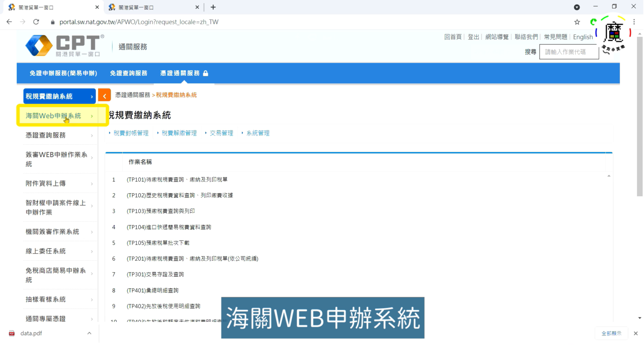This screenshot has width=644, height=345.
Task: Click the CPT portal logo
Action: tap(65, 46)
